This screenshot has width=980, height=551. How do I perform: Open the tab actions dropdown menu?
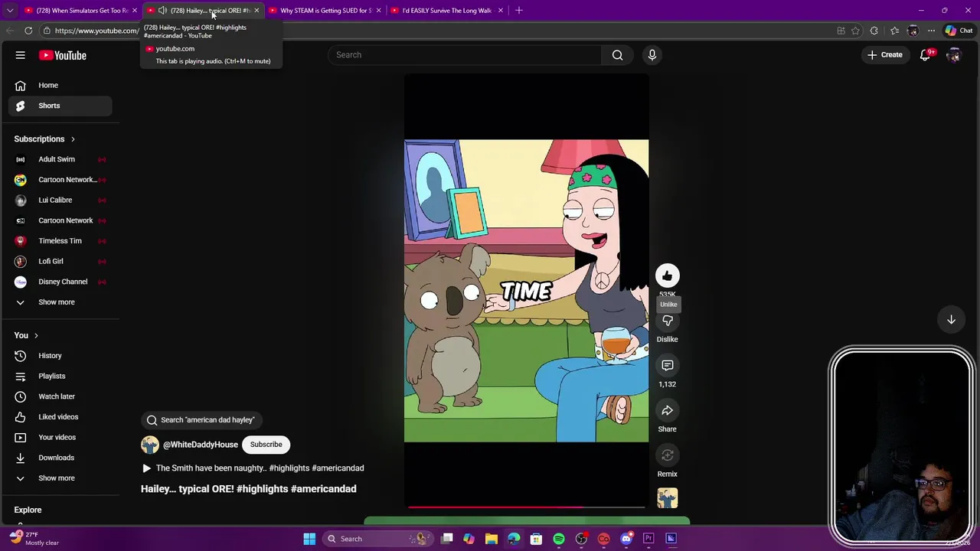(9, 11)
